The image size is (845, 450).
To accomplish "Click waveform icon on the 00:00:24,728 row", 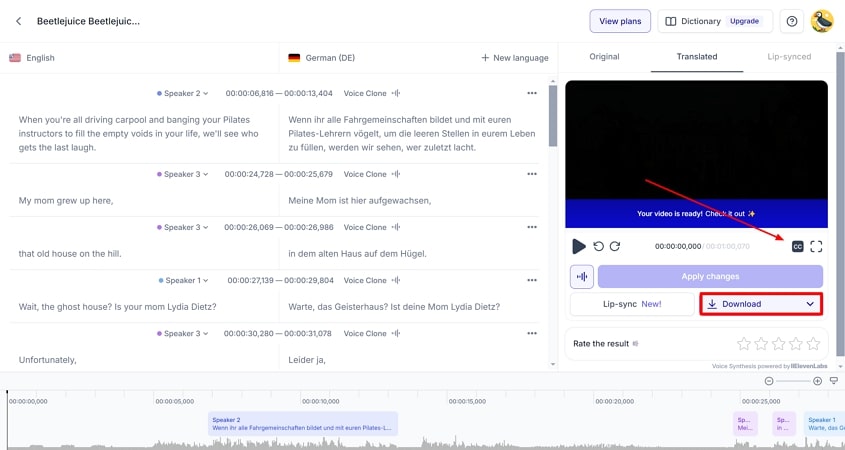I will click(396, 174).
